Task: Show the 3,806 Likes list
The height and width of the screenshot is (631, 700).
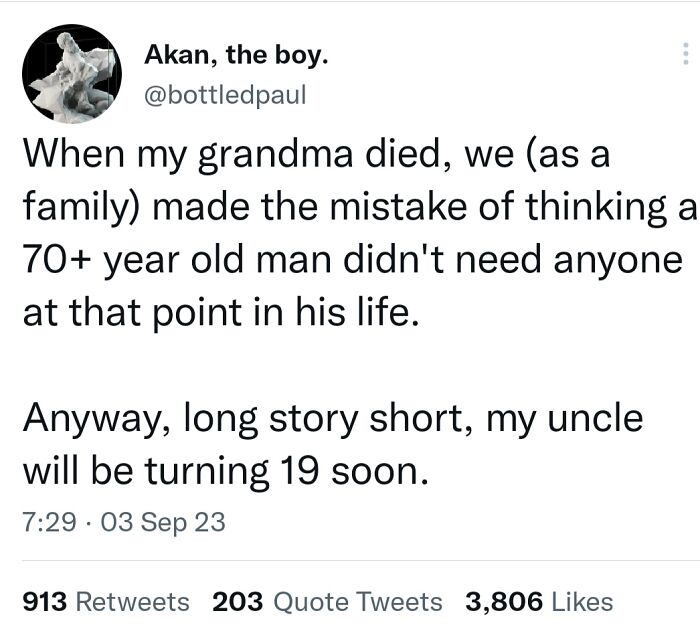Action: click(x=539, y=601)
